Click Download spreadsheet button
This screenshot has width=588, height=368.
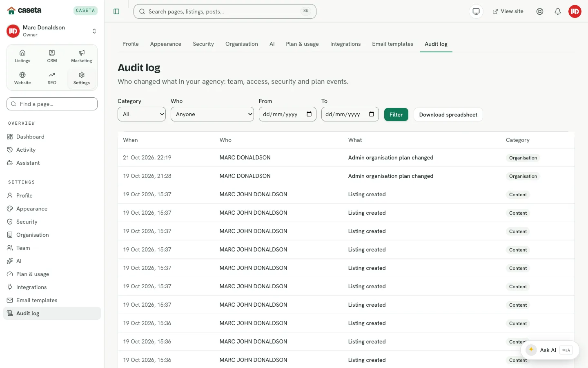(448, 114)
